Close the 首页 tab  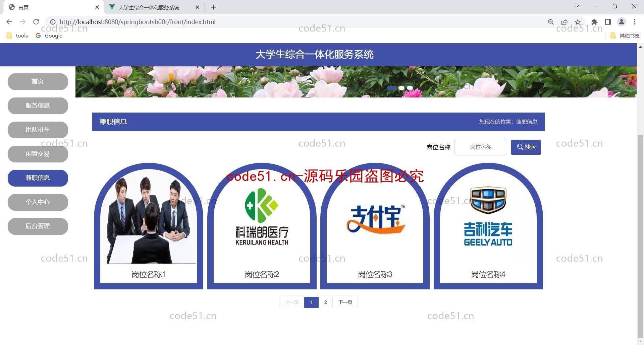pos(97,7)
